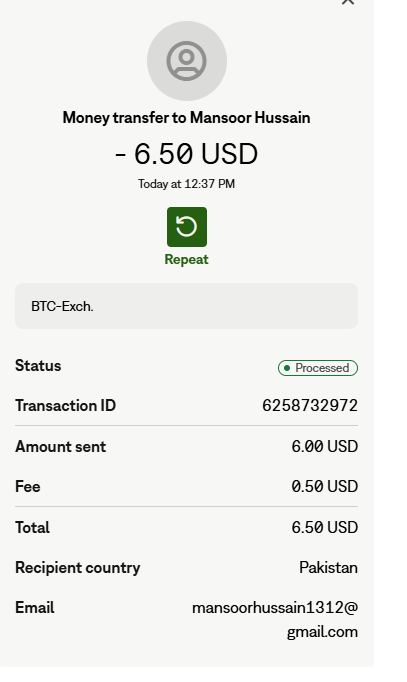Screen dimensions: 407x682
Task: Close the transaction details panel
Action: pyautogui.click(x=348, y=2)
